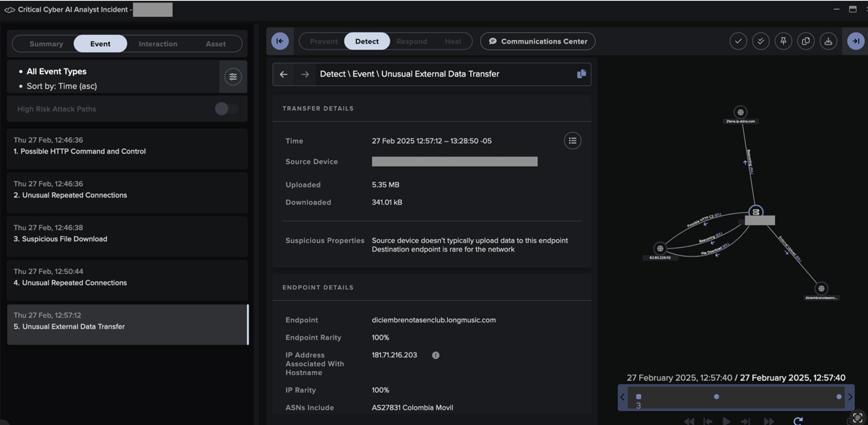Select event 4 Unusual Repeated Connections at 12:50:44

click(127, 280)
